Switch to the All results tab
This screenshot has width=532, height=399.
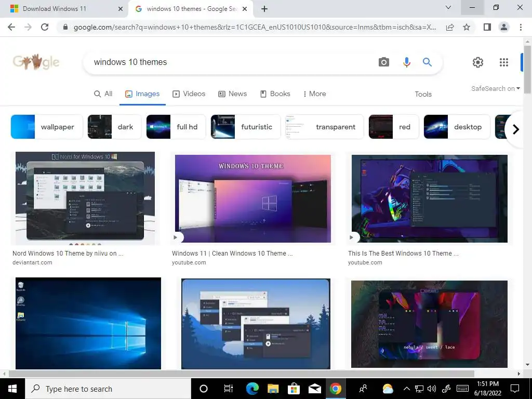tap(103, 94)
